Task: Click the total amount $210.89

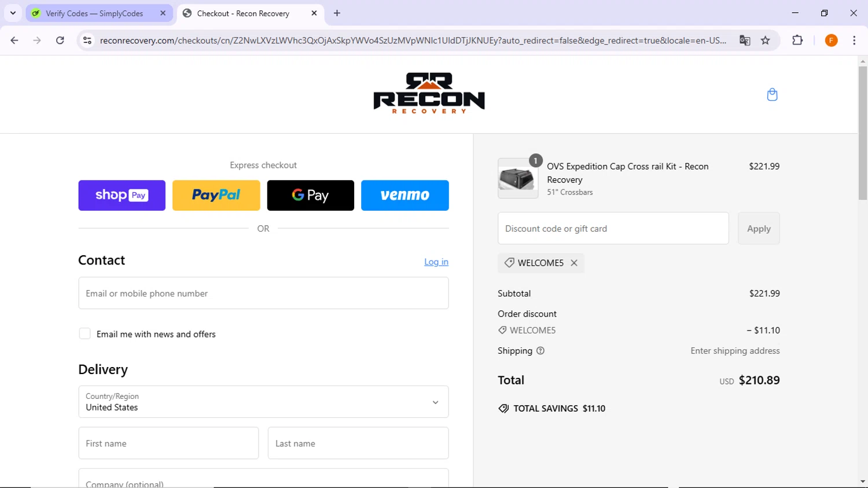Action: pos(759,380)
